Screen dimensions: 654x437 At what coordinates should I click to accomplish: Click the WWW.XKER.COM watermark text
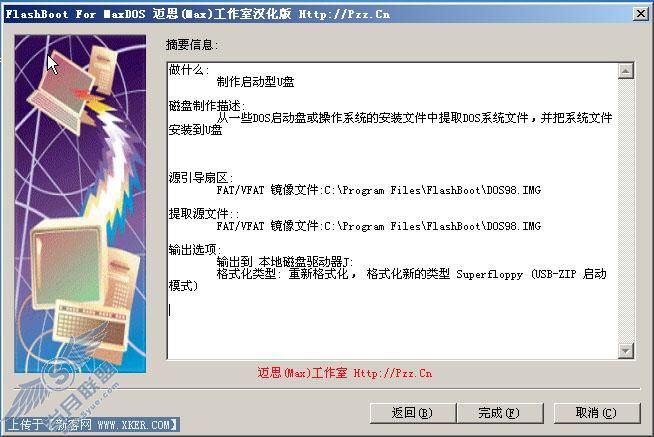[x=133, y=425]
